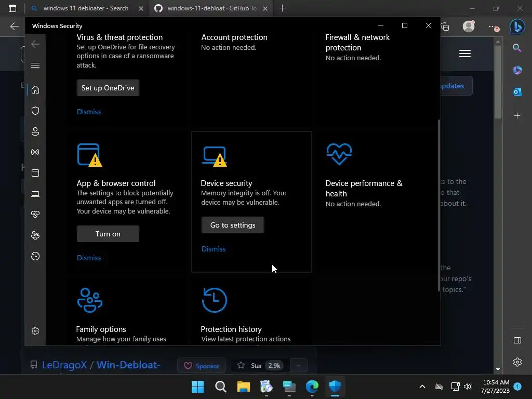The width and height of the screenshot is (532, 399).
Task: Dismiss the App & browser control warning
Action: (89, 258)
